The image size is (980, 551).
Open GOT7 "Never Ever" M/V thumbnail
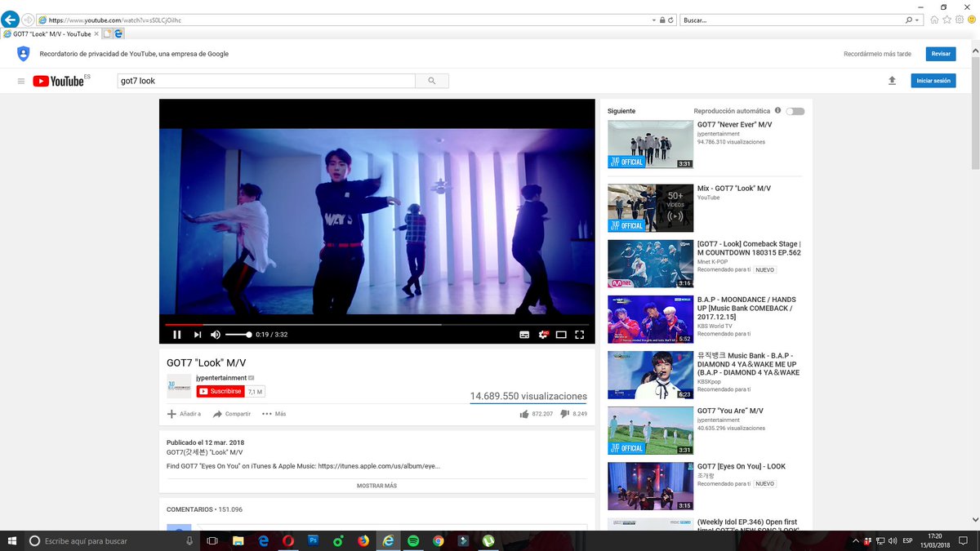pos(650,144)
